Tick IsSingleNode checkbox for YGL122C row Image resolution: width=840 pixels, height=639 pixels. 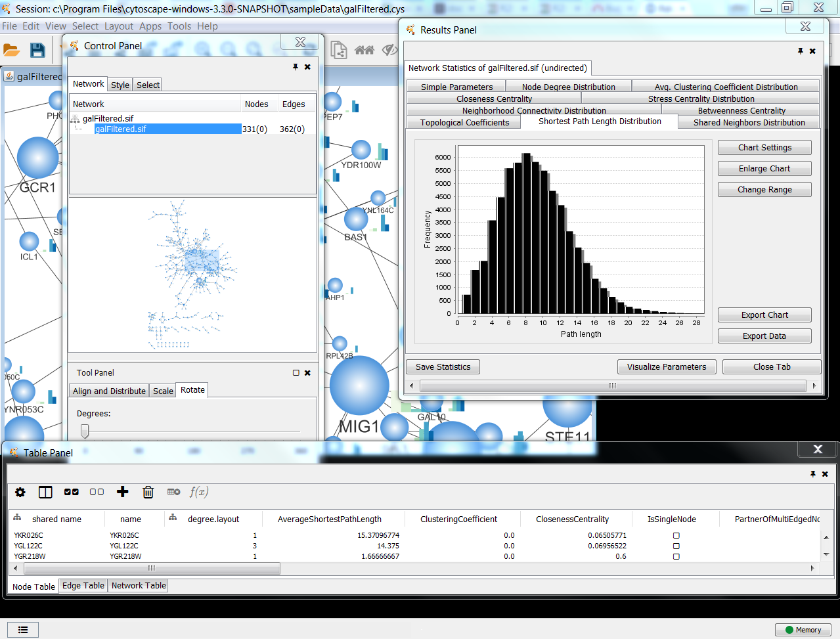coord(676,546)
